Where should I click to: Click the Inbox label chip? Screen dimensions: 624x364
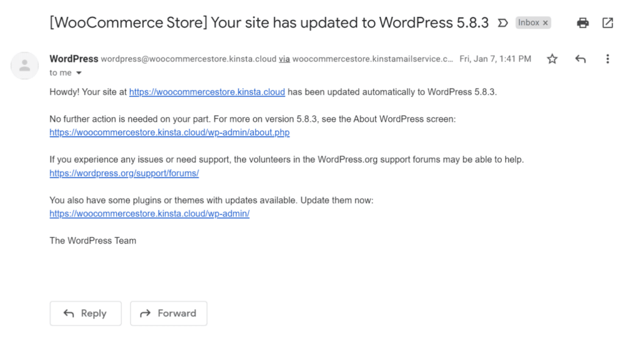528,23
